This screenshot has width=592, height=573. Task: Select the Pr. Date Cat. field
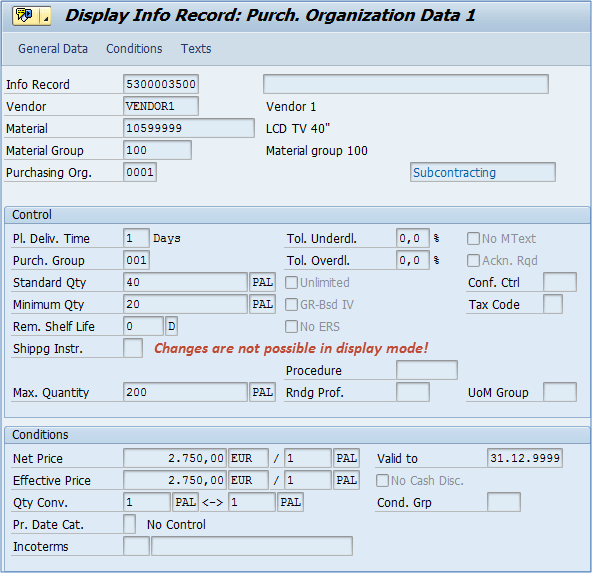coord(130,524)
